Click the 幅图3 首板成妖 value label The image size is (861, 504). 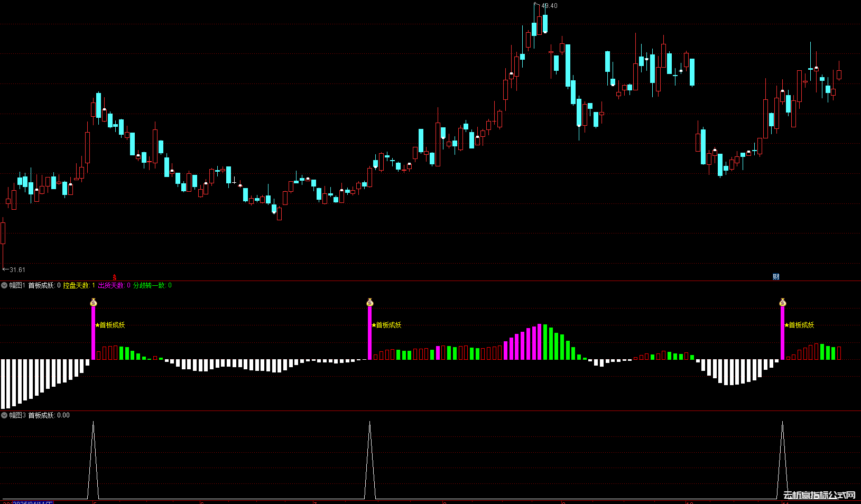pos(49,415)
